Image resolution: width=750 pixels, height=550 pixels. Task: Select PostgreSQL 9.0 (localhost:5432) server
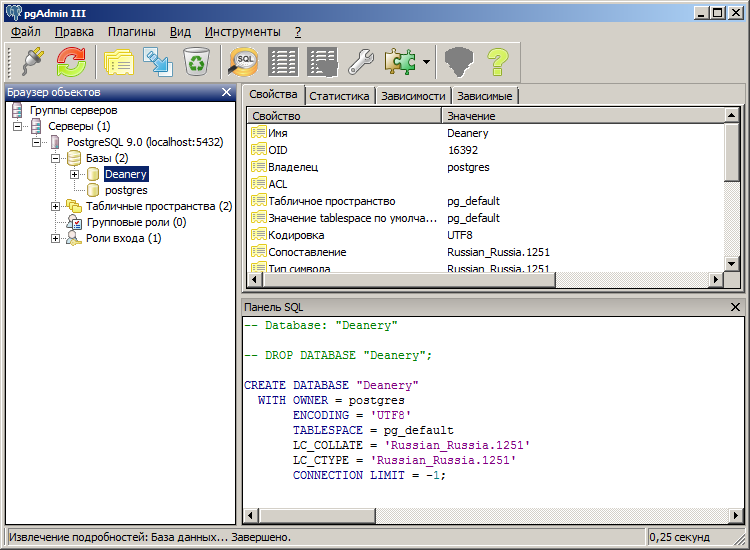145,143
